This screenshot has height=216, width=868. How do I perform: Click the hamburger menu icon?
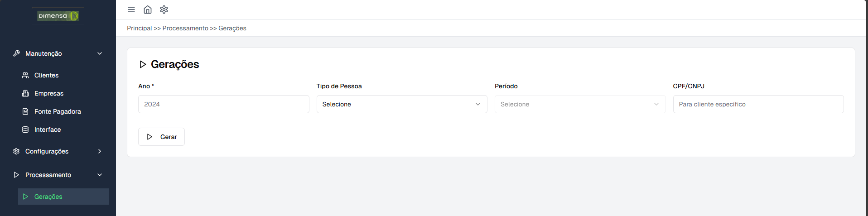click(131, 10)
